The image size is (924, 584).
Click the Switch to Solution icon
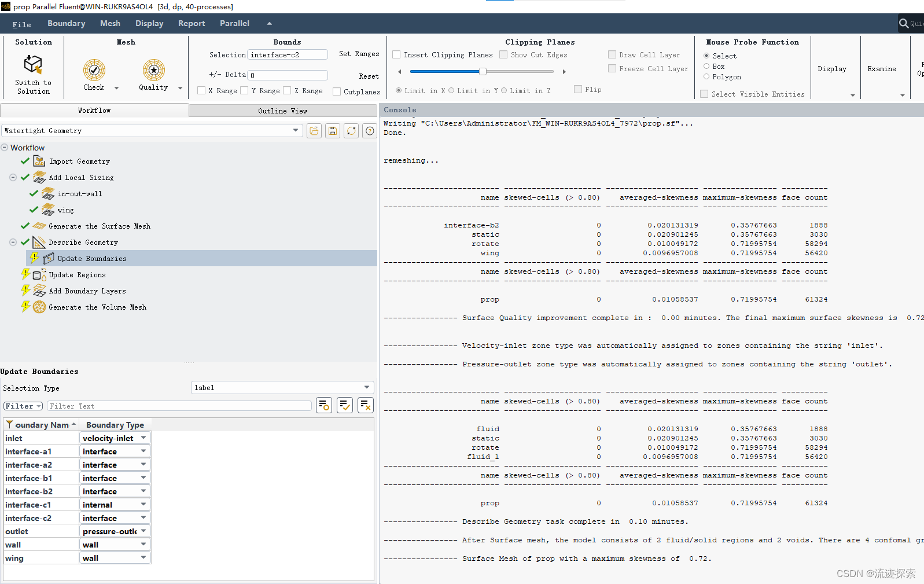[x=33, y=65]
